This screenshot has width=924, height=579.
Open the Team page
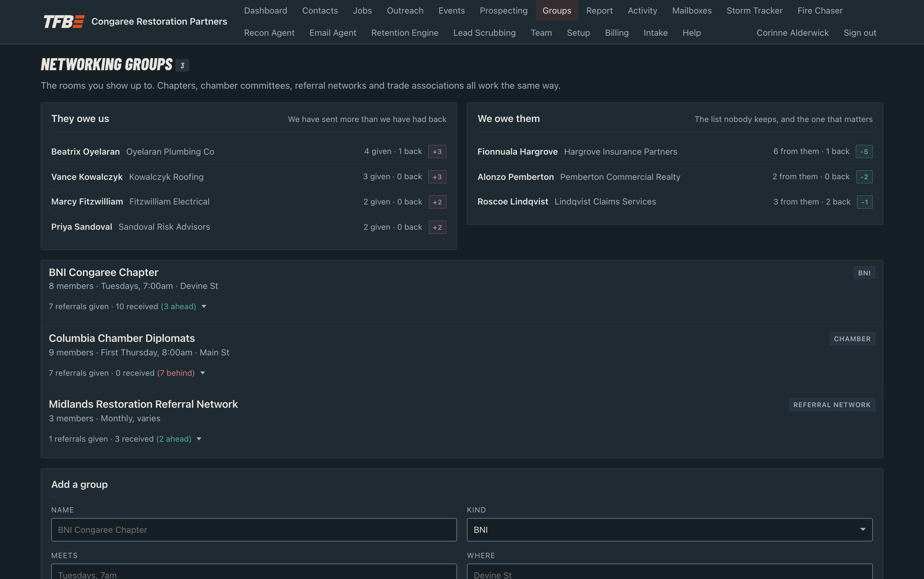(541, 33)
